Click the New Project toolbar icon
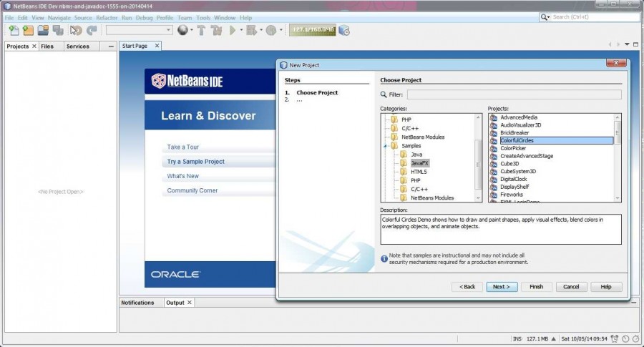Screen dimensions: 644x347 (28, 30)
